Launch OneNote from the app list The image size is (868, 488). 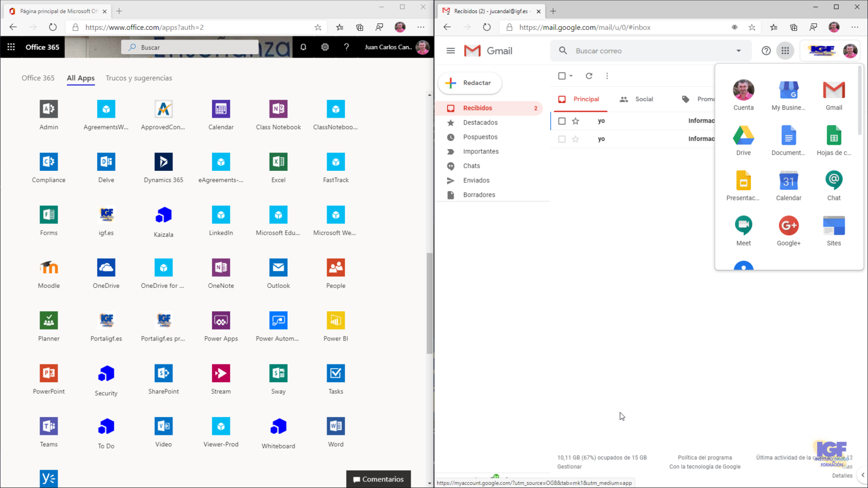[221, 268]
